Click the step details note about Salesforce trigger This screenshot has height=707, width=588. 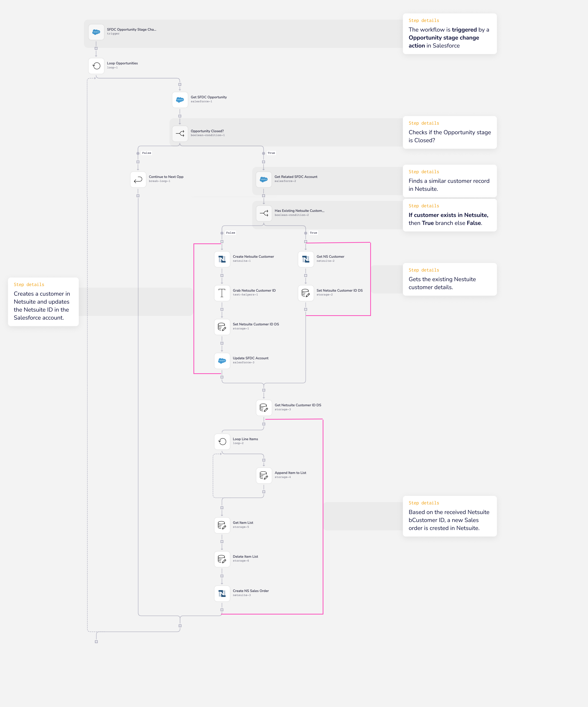tap(449, 34)
